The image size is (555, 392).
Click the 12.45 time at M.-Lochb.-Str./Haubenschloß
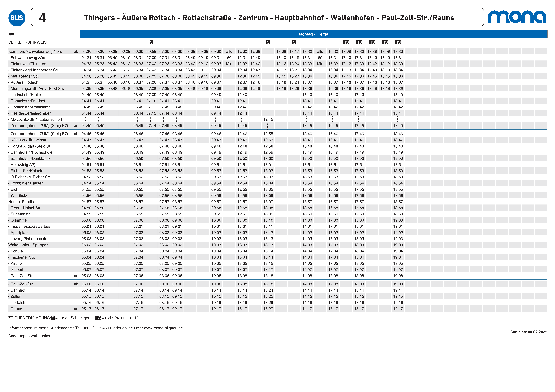click(268, 119)
